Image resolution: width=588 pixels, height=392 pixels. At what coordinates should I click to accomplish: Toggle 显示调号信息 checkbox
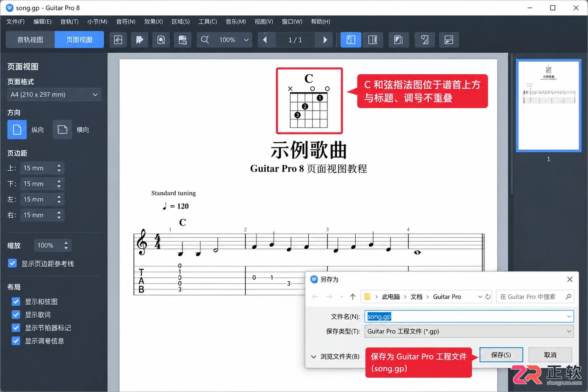[16, 341]
